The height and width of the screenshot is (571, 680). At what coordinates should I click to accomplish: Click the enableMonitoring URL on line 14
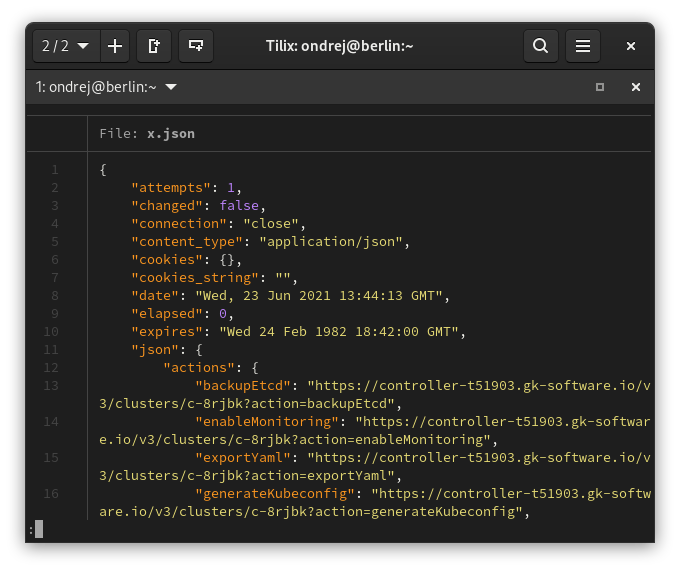[x=502, y=421]
